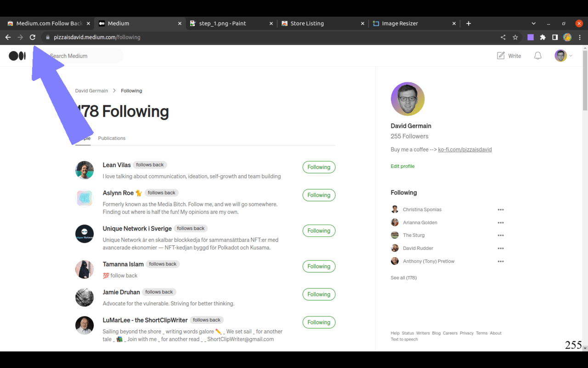Open more options for Anthony (Tony) Pretlow
588x368 pixels.
tap(501, 261)
